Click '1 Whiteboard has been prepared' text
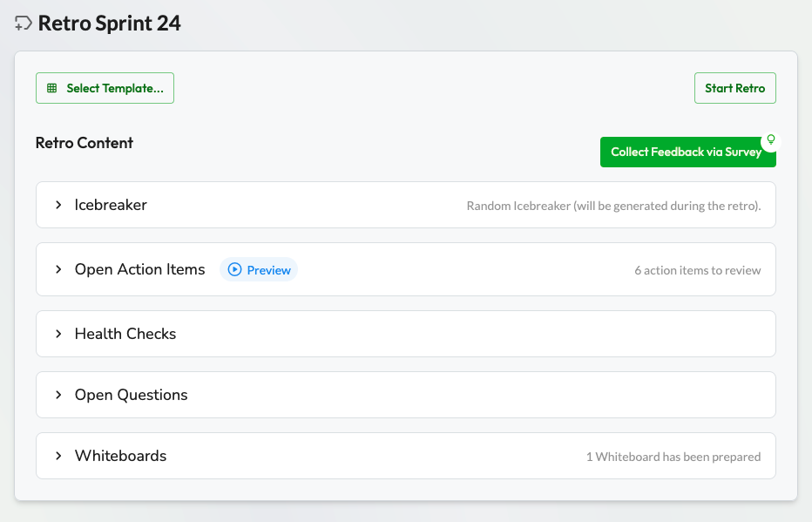 click(x=673, y=457)
